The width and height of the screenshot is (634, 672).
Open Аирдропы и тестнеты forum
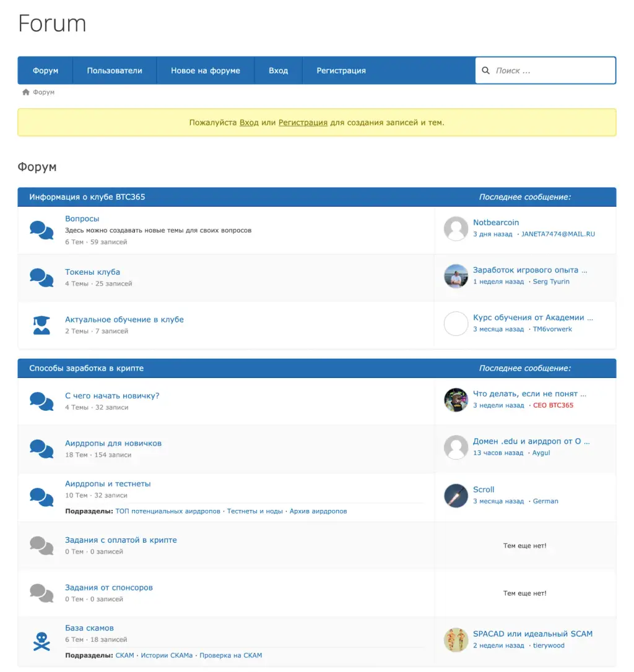[x=108, y=484]
